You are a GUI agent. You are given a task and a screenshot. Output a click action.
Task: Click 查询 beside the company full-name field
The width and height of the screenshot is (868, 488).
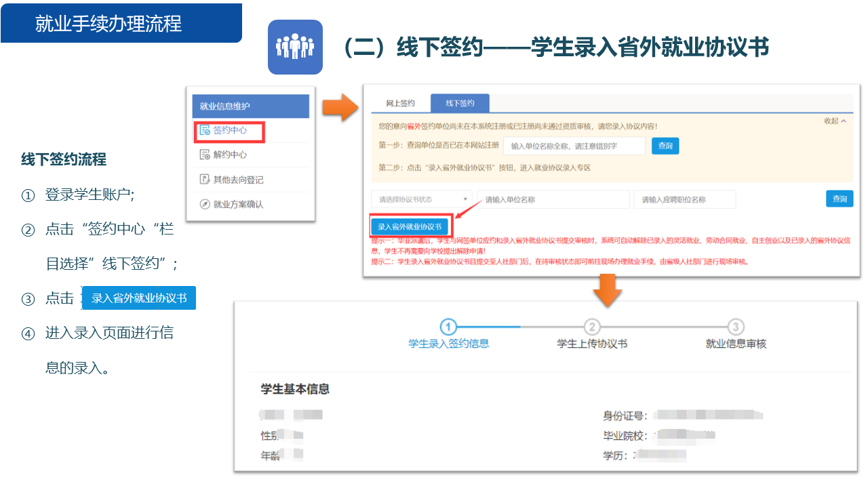[x=665, y=146]
